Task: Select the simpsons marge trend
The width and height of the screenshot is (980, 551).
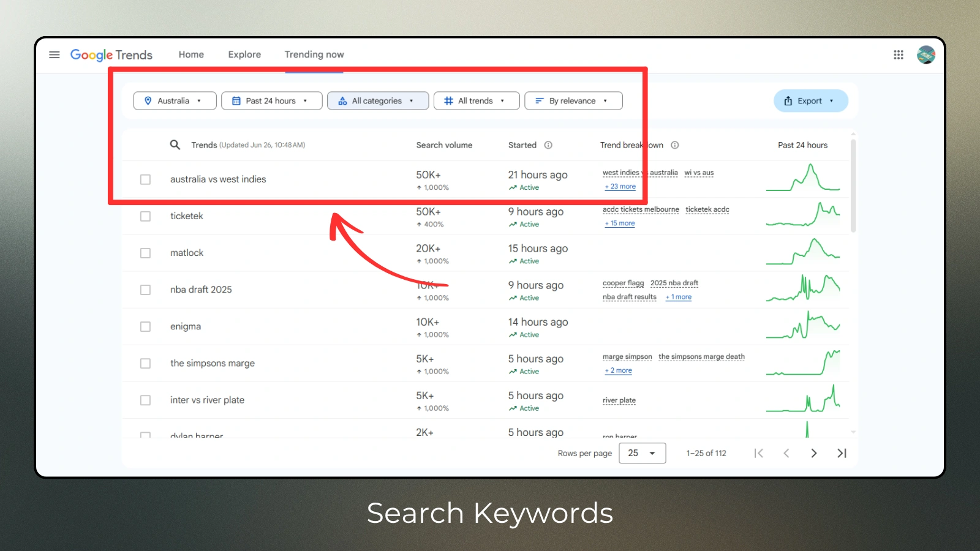Action: point(213,363)
